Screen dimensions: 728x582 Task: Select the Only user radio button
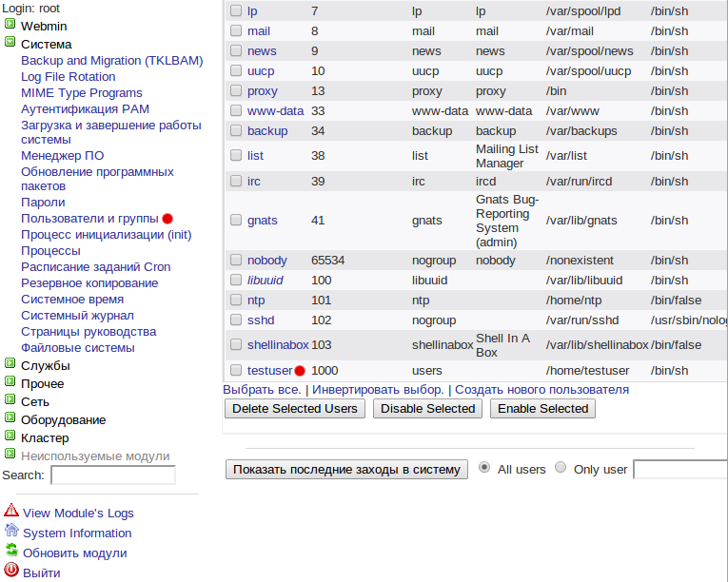561,467
